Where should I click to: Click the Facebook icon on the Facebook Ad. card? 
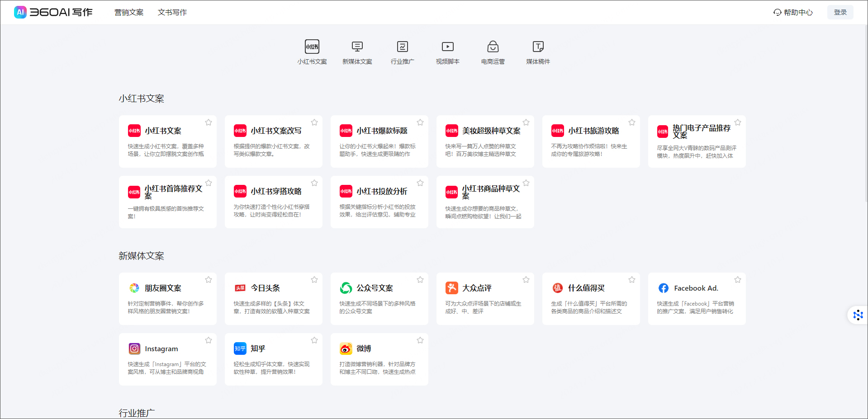663,287
